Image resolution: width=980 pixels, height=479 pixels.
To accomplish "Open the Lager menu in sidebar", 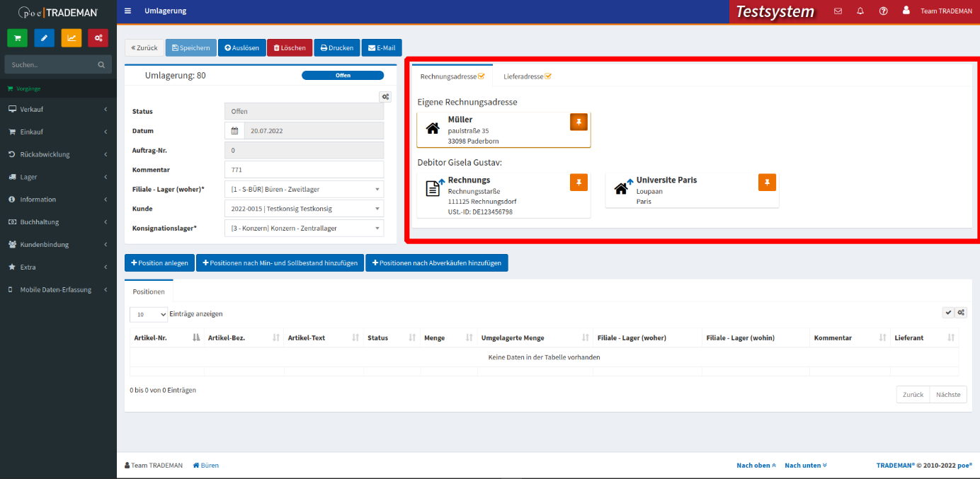I will (x=58, y=177).
